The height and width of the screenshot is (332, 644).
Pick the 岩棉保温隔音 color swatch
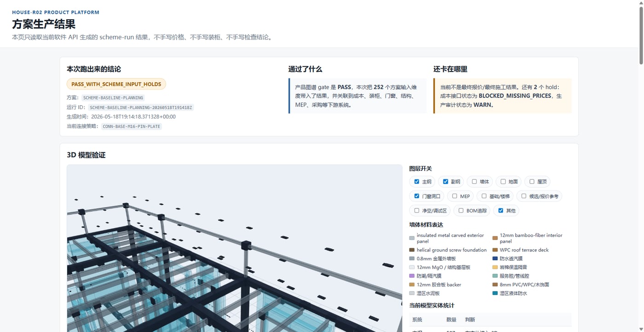[495, 267]
